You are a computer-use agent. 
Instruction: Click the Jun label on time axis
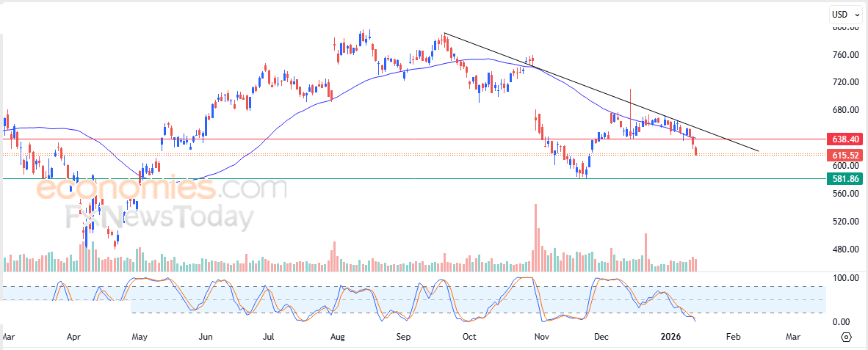pyautogui.click(x=206, y=336)
